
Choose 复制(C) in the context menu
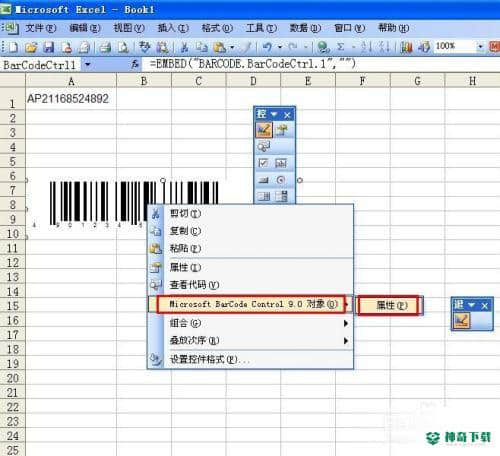250,231
